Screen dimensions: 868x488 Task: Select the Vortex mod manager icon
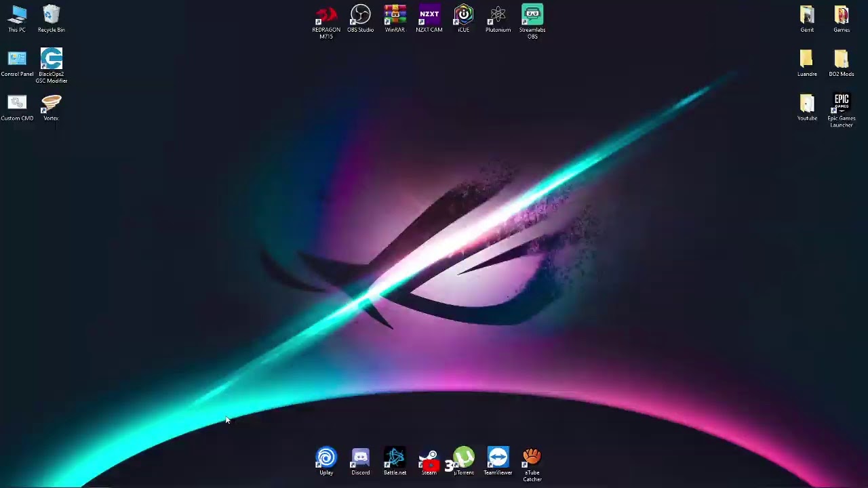pyautogui.click(x=51, y=108)
